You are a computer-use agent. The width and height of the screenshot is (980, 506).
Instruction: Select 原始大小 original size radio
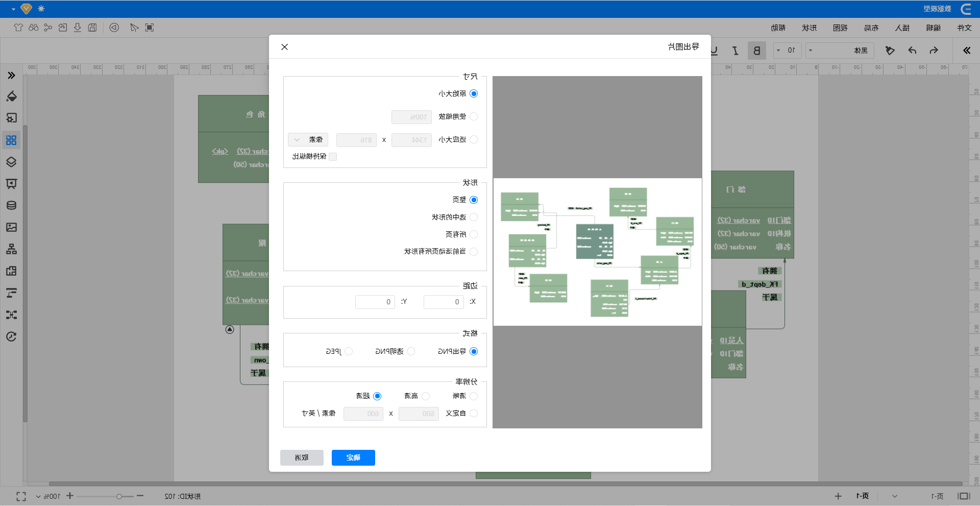474,93
